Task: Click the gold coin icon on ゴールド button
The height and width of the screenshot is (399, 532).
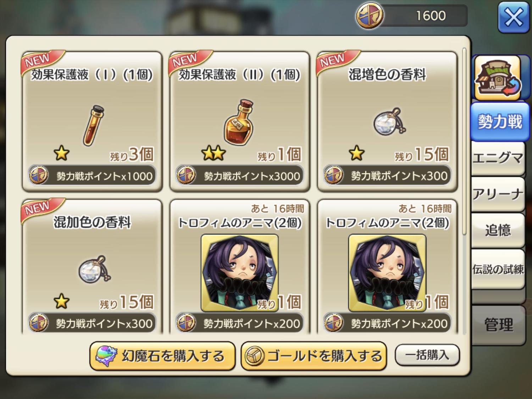Action: (254, 356)
